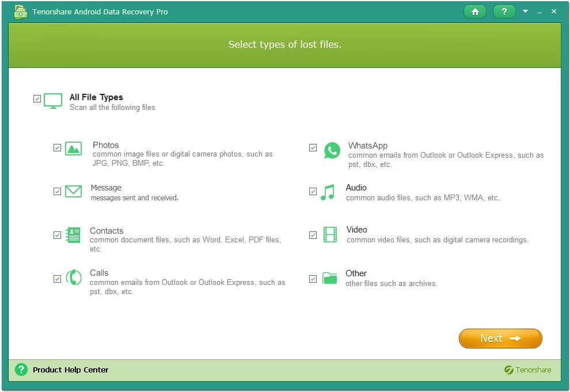Toggle the Video checkbox
The image size is (570, 392).
(x=313, y=235)
